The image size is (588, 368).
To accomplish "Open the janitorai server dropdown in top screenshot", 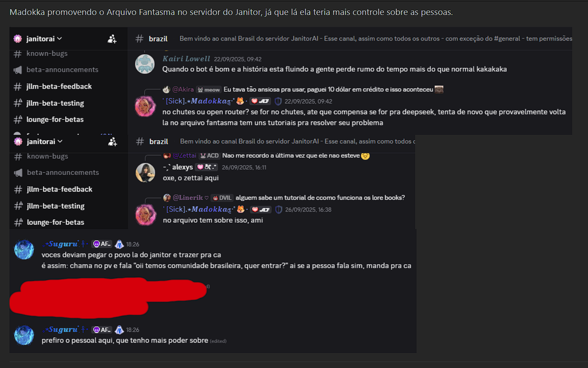I will coord(38,39).
